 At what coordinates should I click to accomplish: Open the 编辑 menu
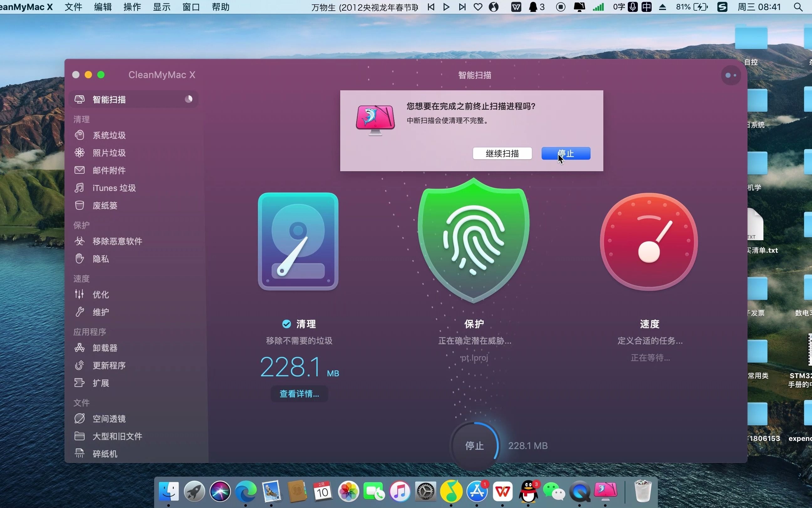click(103, 7)
